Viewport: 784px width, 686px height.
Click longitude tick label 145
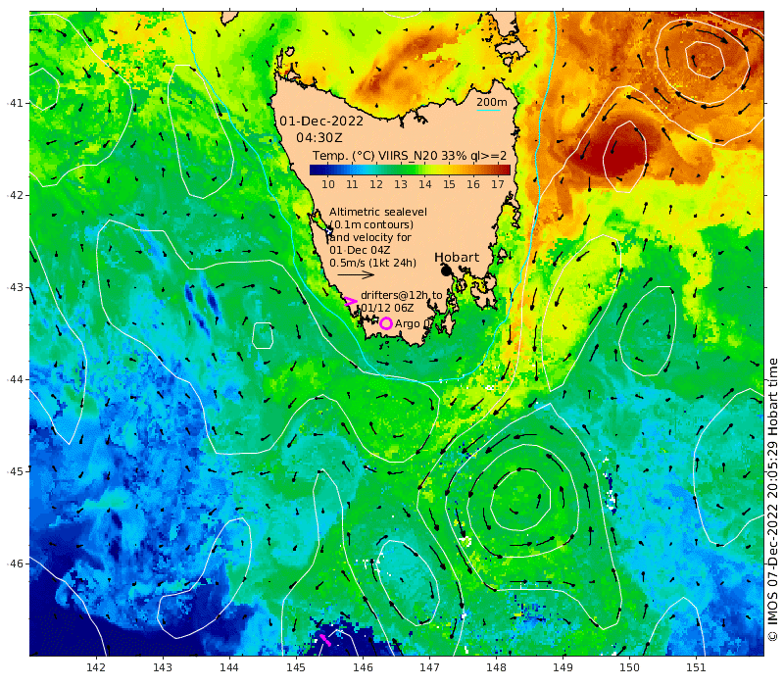tap(296, 667)
